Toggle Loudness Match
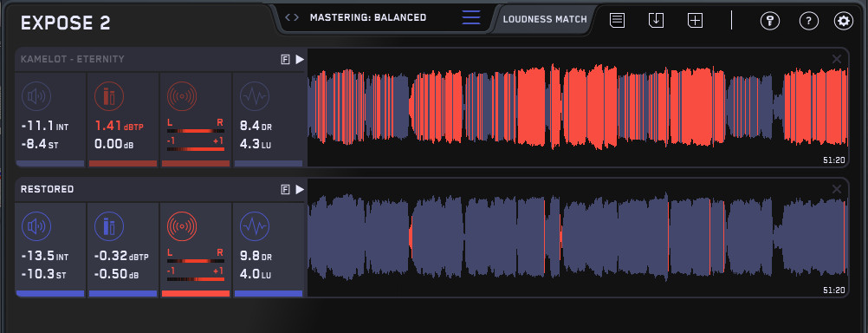Viewport: 868px width, 333px height. pyautogui.click(x=545, y=19)
